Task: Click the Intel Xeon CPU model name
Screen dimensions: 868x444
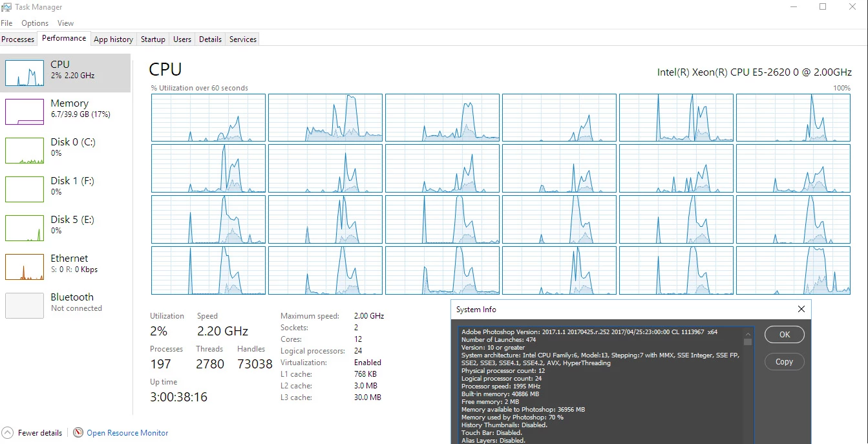Action: (754, 72)
